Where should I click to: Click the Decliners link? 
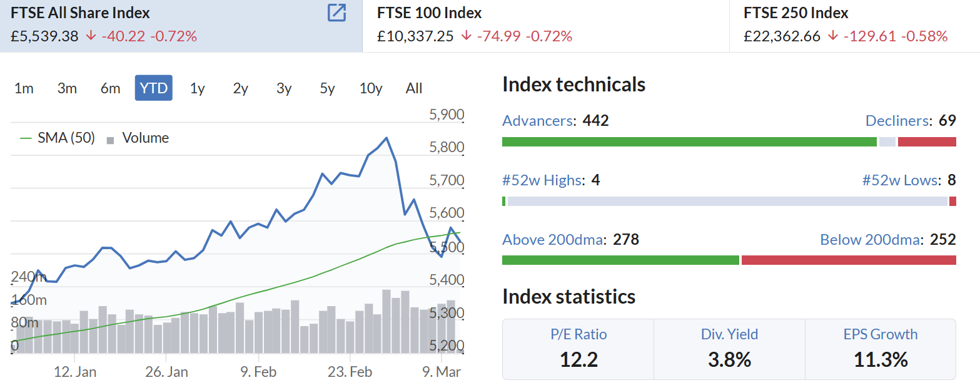pos(898,120)
